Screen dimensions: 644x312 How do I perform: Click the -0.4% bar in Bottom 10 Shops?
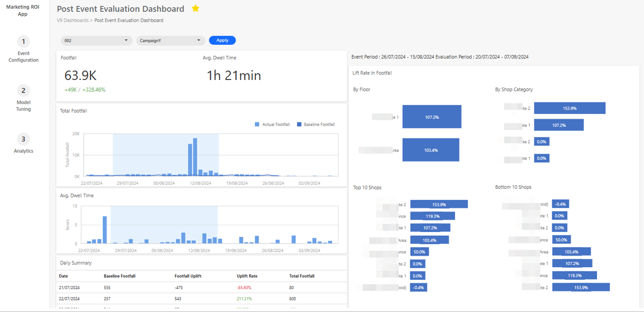point(561,204)
